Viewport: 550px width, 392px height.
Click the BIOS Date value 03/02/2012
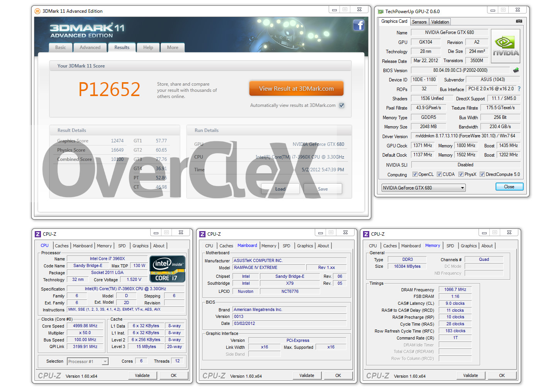[289, 323]
